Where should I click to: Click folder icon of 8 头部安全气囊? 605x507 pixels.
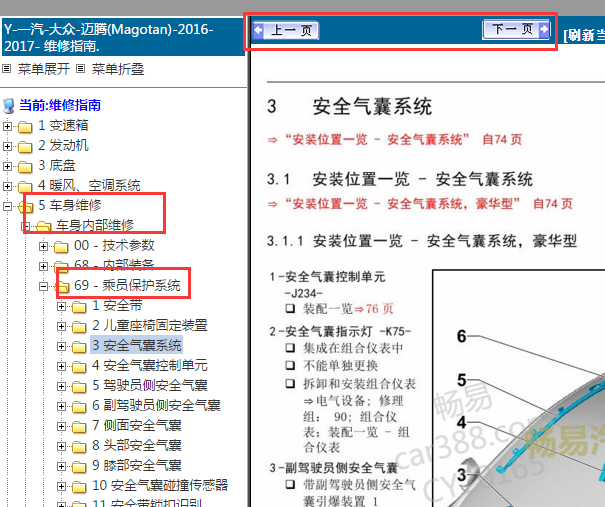[x=79, y=447]
